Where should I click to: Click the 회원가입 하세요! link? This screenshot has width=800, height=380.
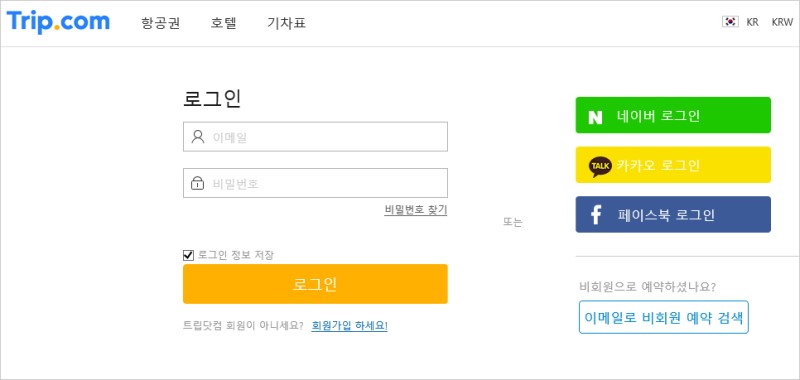[x=349, y=325]
